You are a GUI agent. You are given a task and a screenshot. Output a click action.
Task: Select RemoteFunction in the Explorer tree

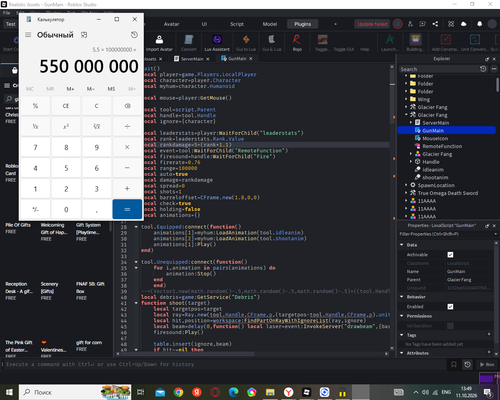point(442,146)
